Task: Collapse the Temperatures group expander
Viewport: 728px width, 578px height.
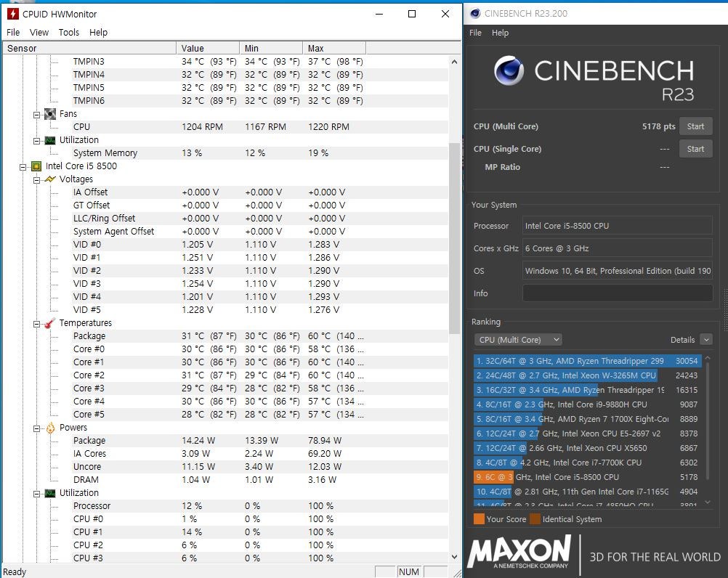Action: (36, 324)
